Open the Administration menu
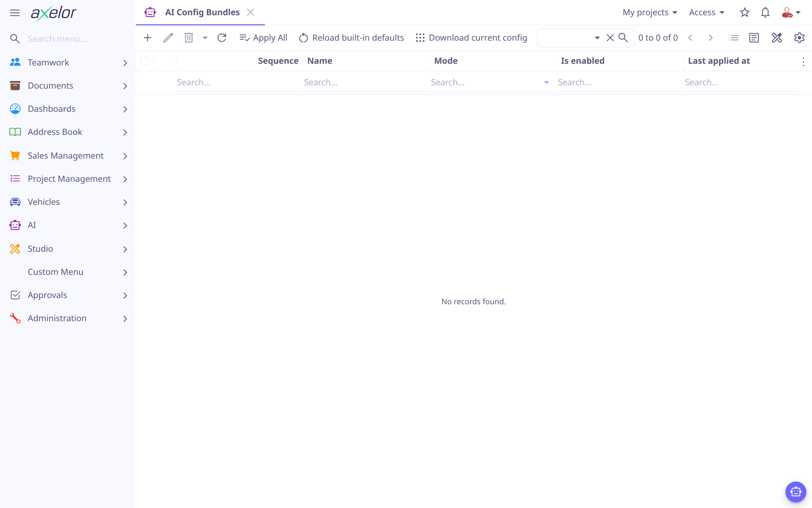 [68, 318]
